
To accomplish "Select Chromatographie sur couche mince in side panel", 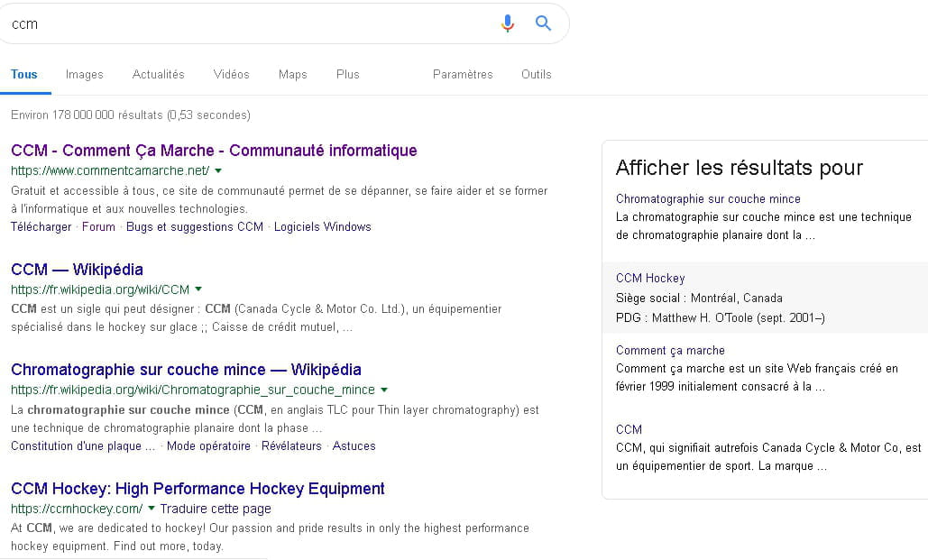I will 708,199.
